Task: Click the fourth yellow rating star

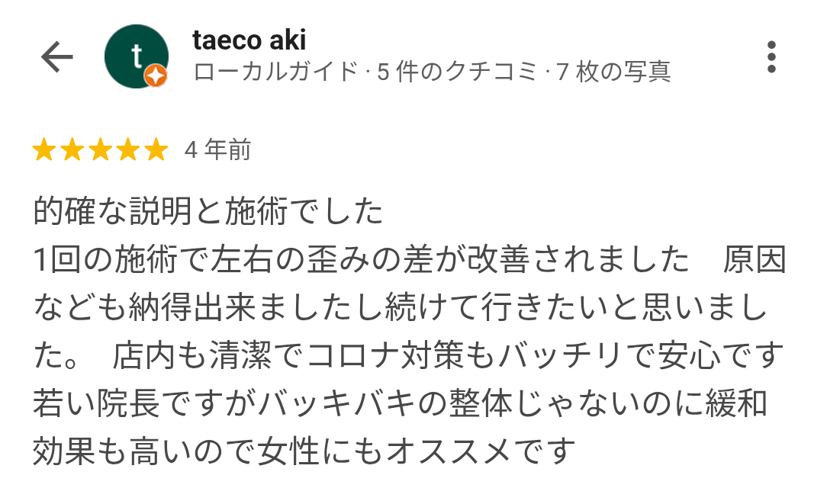Action: pyautogui.click(x=128, y=151)
